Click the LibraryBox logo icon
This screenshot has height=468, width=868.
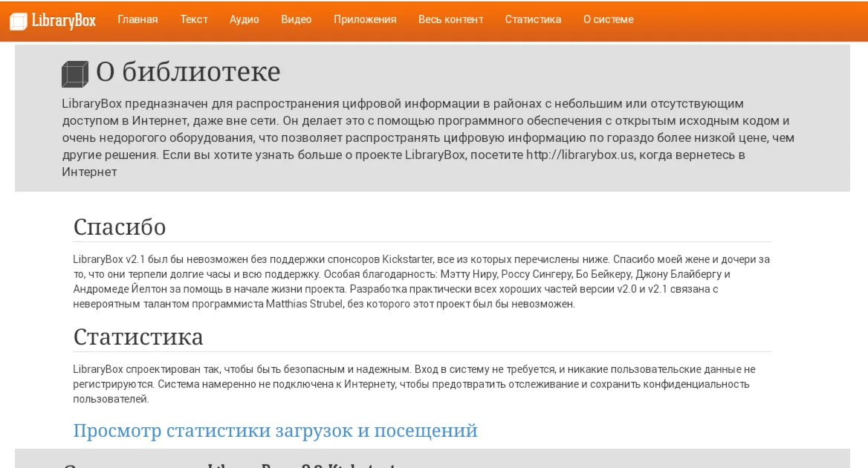point(19,21)
